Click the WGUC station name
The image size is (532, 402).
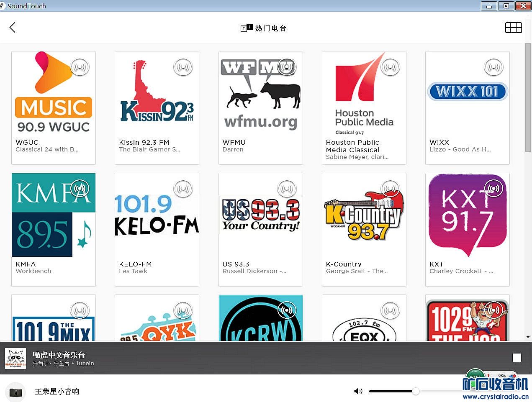click(x=27, y=142)
